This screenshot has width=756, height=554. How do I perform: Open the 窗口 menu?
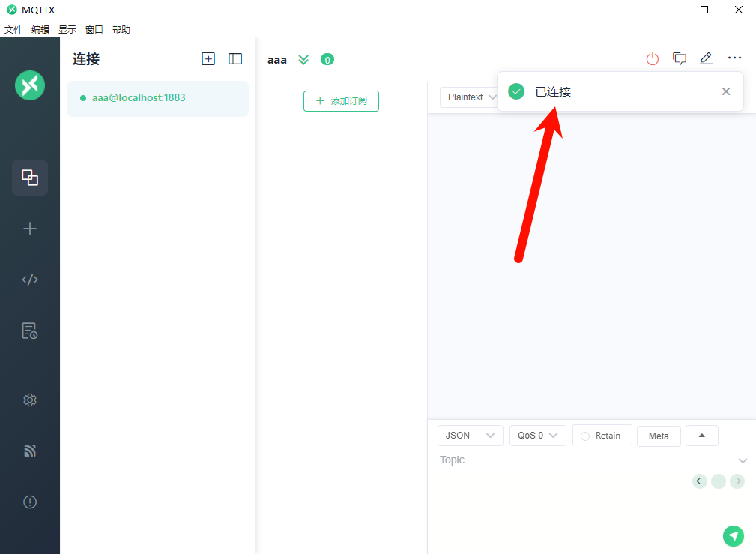click(x=94, y=30)
